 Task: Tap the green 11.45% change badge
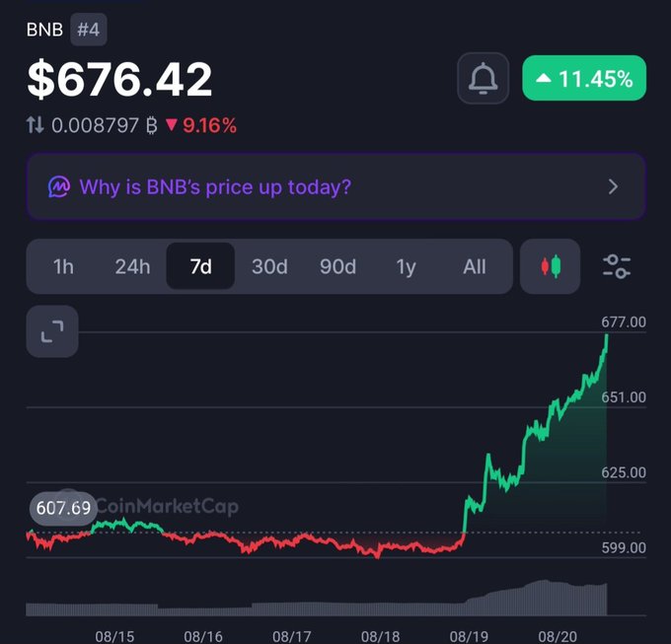pyautogui.click(x=584, y=78)
